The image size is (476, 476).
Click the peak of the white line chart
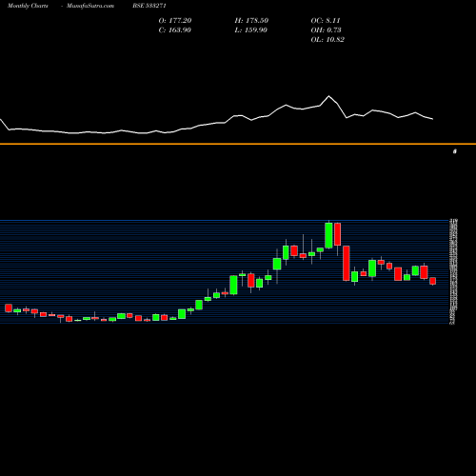point(328,96)
